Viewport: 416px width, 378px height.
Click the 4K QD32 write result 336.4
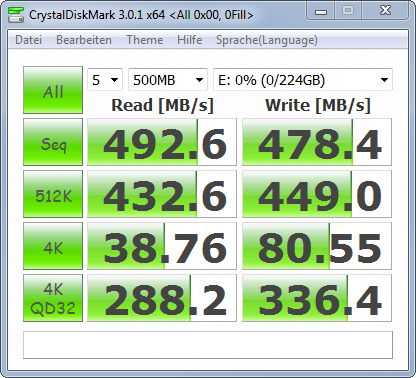coord(317,298)
